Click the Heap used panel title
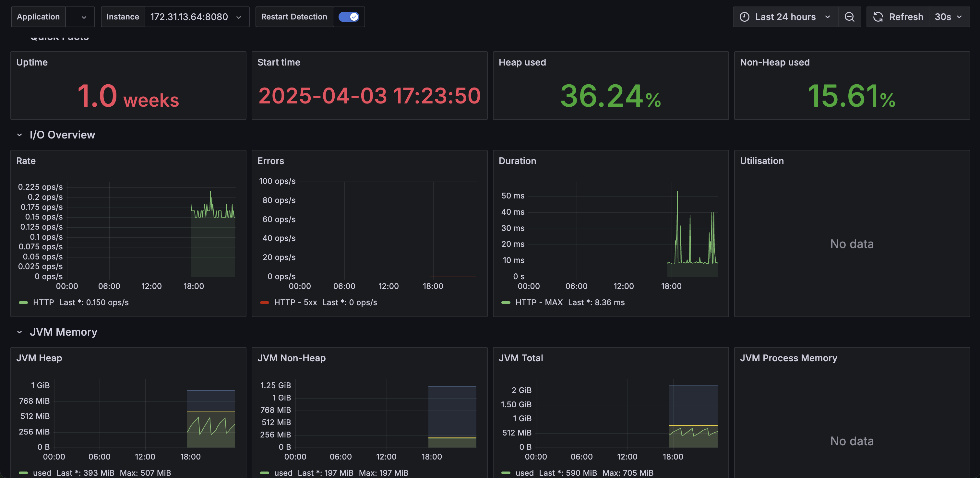This screenshot has width=980, height=478. pyautogui.click(x=522, y=62)
